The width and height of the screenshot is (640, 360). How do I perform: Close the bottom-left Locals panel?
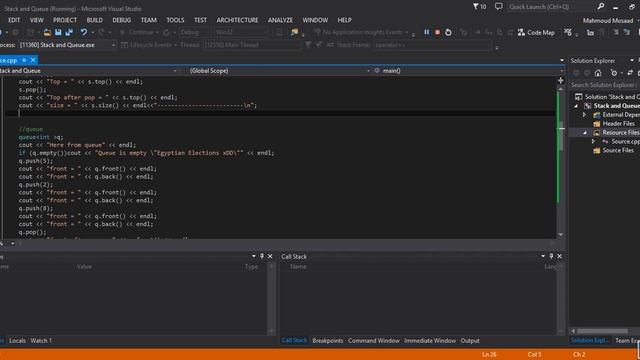point(270,256)
